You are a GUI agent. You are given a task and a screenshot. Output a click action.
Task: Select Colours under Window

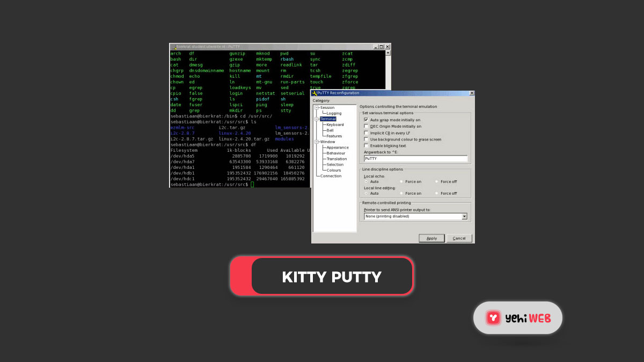[x=333, y=171]
